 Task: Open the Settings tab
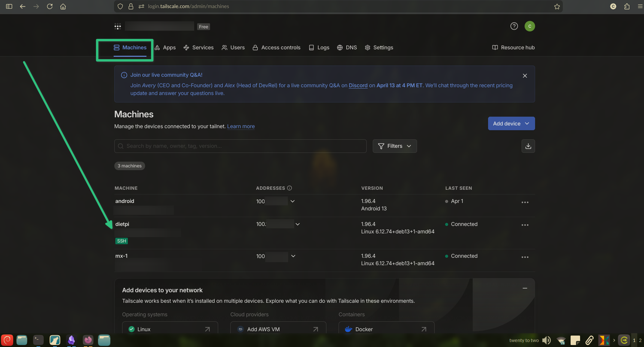pyautogui.click(x=379, y=48)
